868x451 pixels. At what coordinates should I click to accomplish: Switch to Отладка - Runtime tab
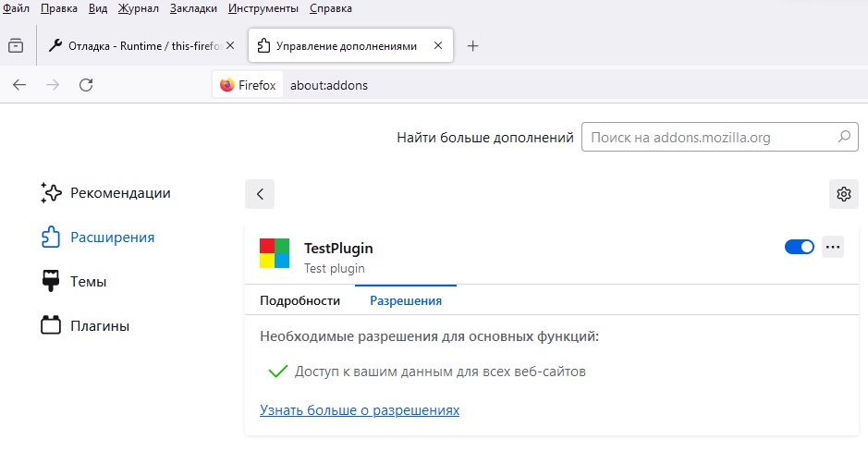[141, 45]
